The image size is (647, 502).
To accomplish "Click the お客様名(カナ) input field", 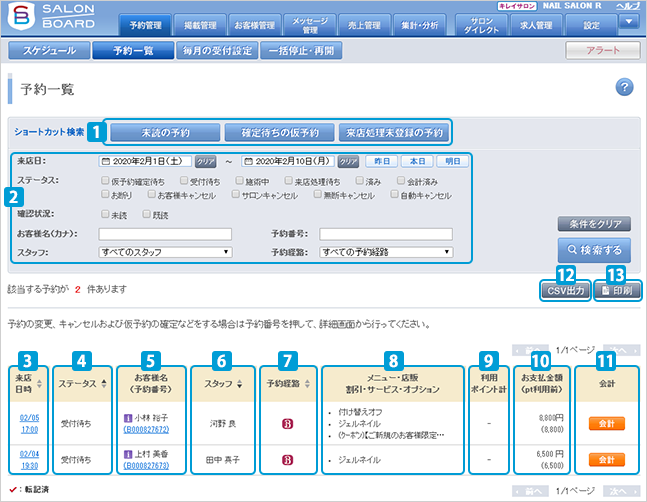I will [165, 234].
